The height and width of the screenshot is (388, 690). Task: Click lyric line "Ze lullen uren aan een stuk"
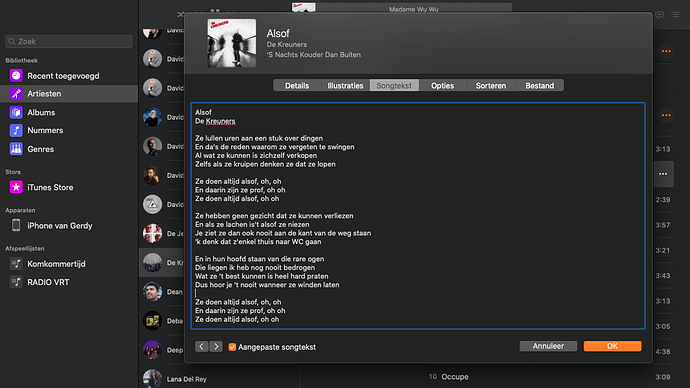point(259,138)
